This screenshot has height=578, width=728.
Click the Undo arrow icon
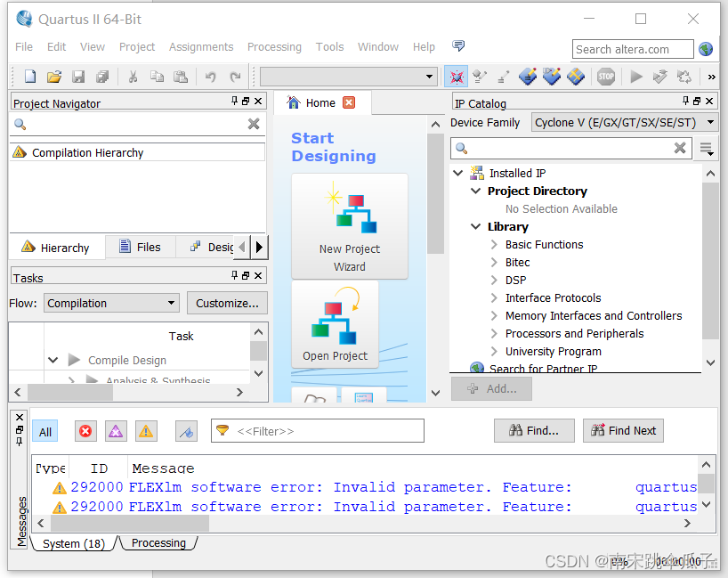click(x=211, y=77)
